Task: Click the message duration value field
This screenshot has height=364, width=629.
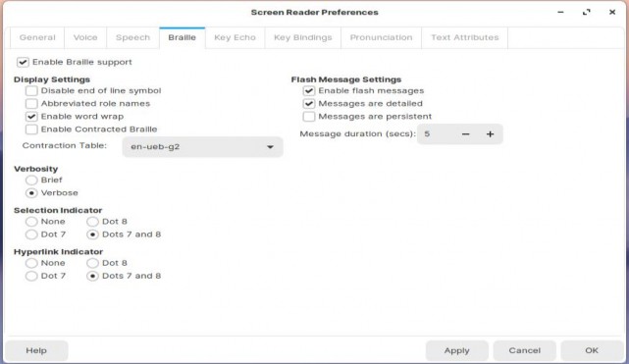Action: pyautogui.click(x=436, y=134)
